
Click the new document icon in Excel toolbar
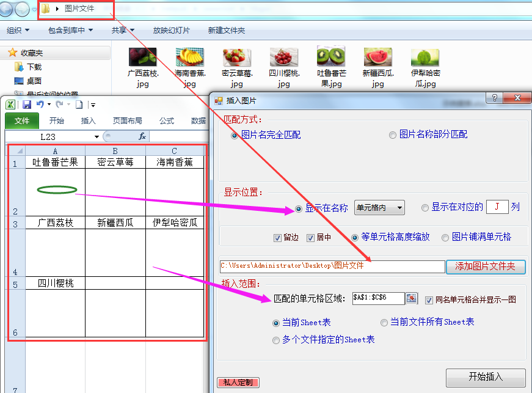click(x=79, y=105)
